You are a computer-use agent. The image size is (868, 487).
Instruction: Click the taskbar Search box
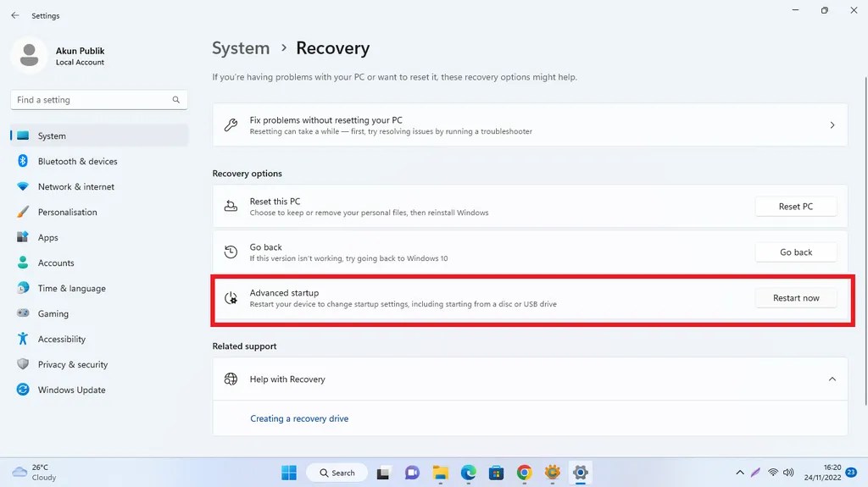[x=337, y=473]
